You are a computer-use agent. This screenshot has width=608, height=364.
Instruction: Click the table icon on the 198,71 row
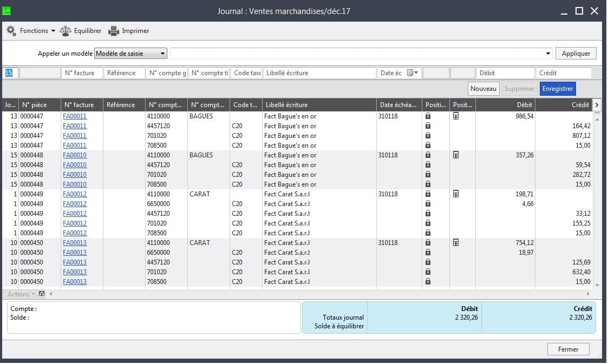pyautogui.click(x=456, y=194)
